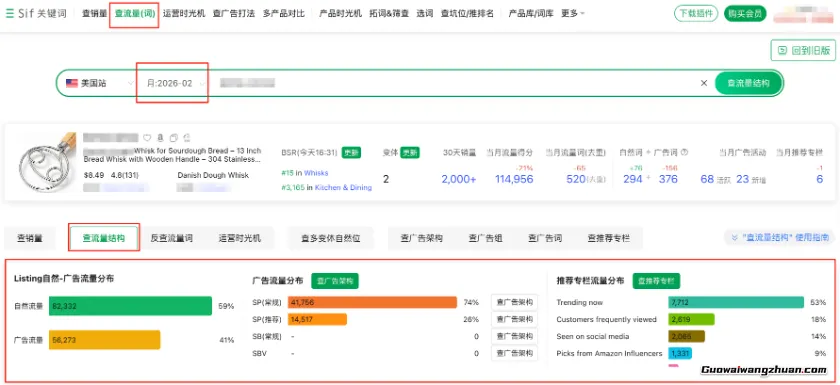Click the 294 natural keywords value

click(x=632, y=179)
